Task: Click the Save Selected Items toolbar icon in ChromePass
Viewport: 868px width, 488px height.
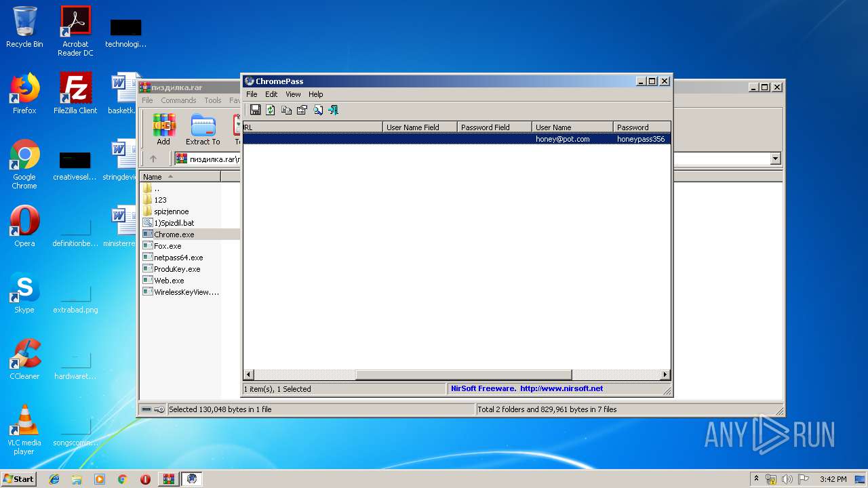Action: 256,110
